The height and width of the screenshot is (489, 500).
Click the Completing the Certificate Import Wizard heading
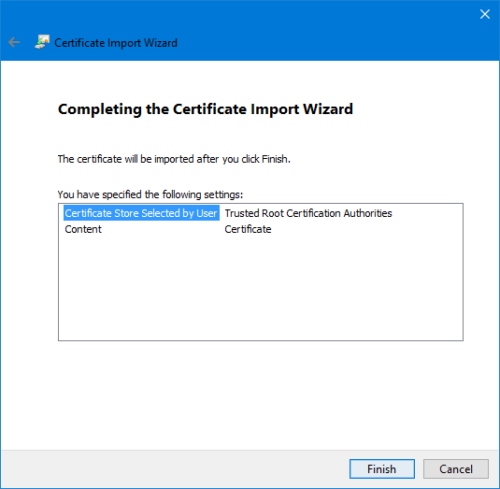205,109
